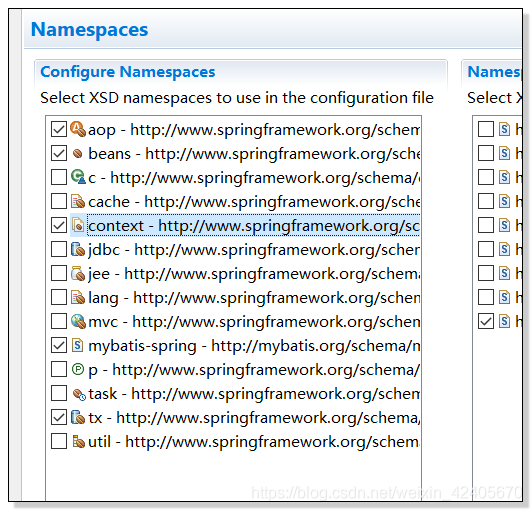
Task: Click the S icon beside the checked right-panel row
Action: [x=505, y=321]
